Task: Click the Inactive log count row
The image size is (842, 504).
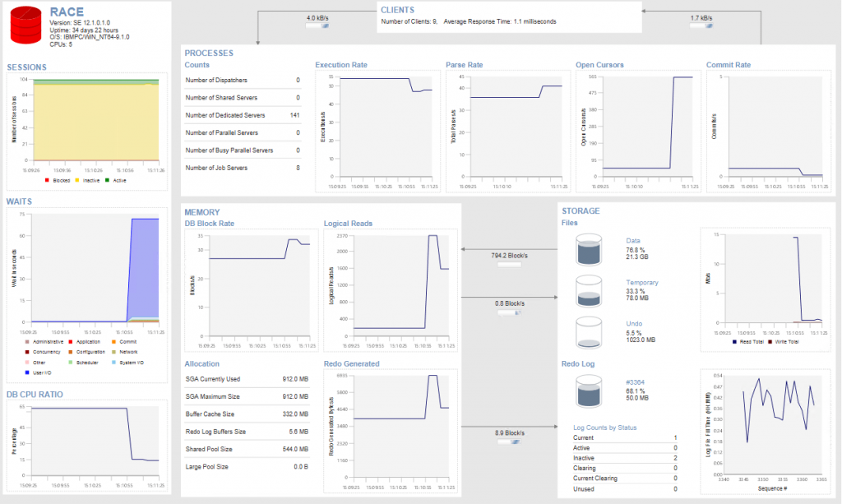Action: click(x=625, y=459)
